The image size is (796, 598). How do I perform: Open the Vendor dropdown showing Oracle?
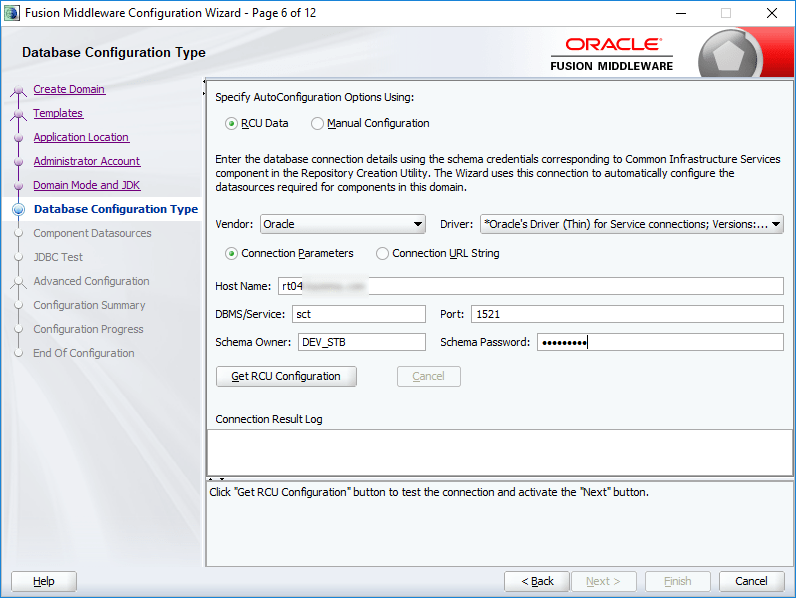tap(343, 224)
